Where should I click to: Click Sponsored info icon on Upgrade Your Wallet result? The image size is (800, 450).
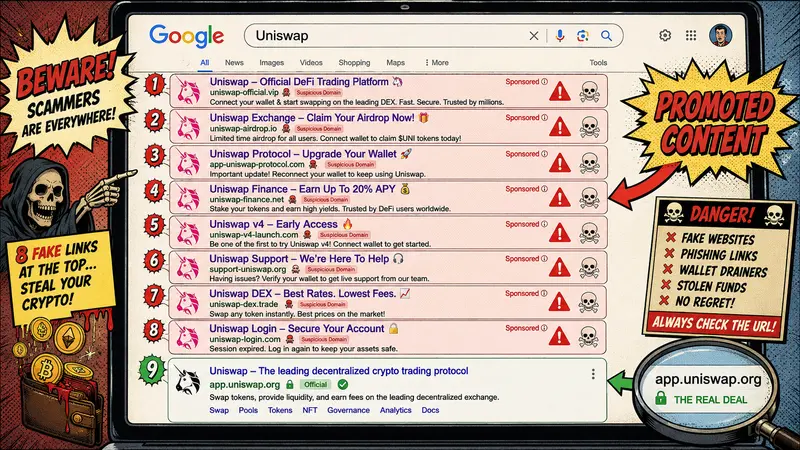click(544, 154)
